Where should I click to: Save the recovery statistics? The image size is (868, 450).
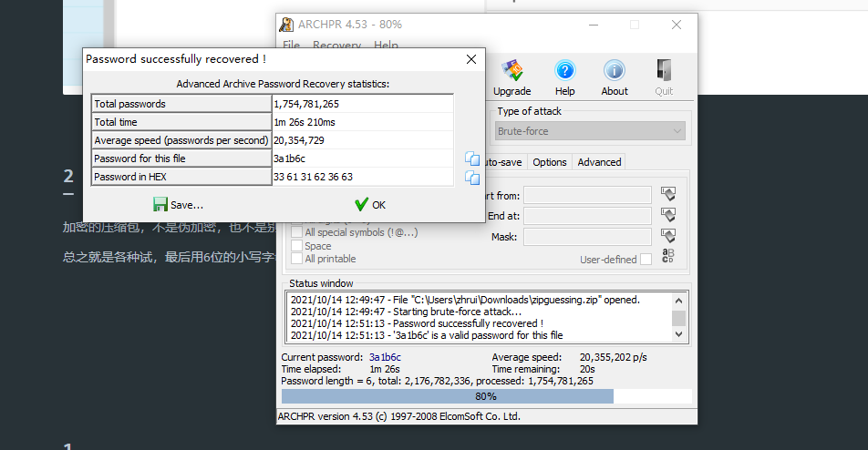point(179,205)
